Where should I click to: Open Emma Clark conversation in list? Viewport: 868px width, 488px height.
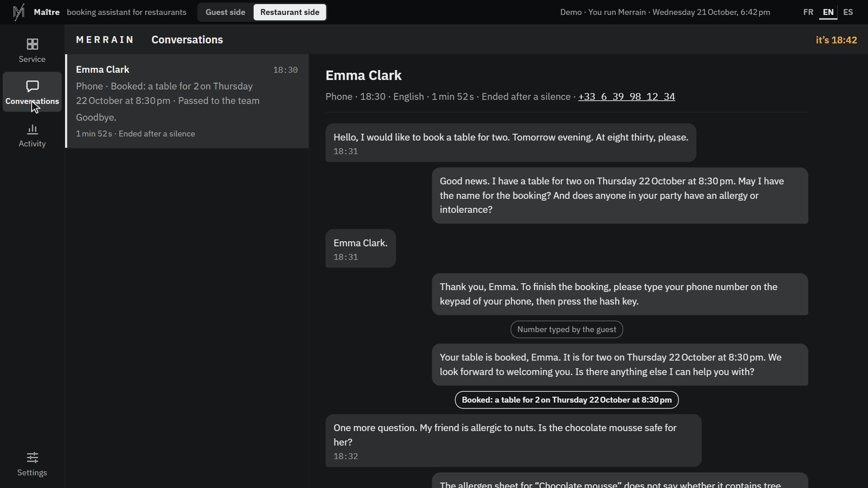(x=187, y=101)
